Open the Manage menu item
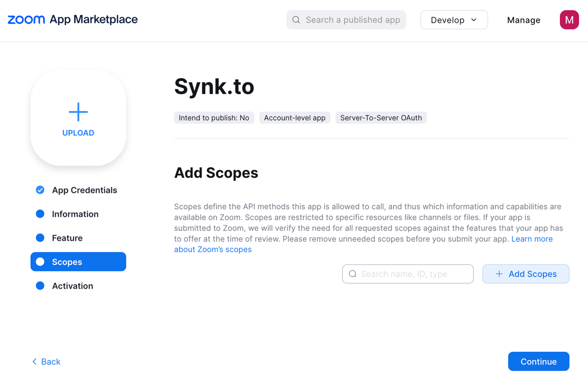This screenshot has width=588, height=379. [523, 20]
